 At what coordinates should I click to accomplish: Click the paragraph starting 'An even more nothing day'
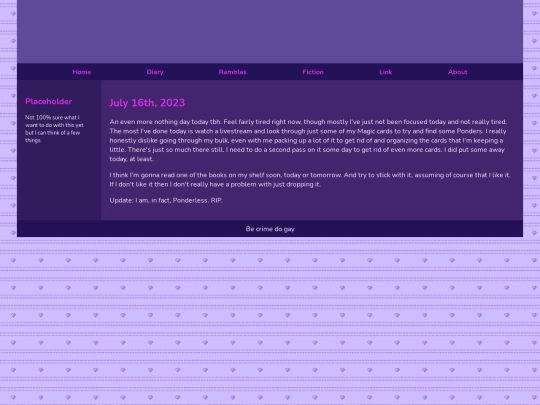point(309,140)
